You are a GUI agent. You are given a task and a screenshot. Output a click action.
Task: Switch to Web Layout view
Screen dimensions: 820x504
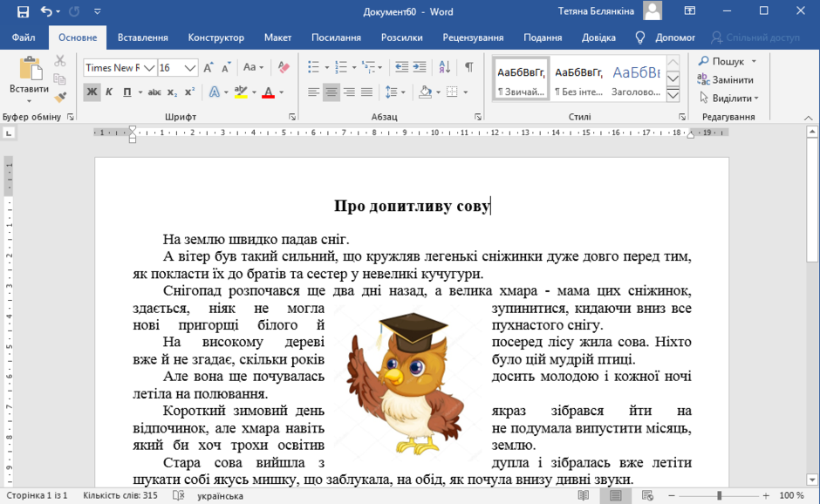click(647, 495)
